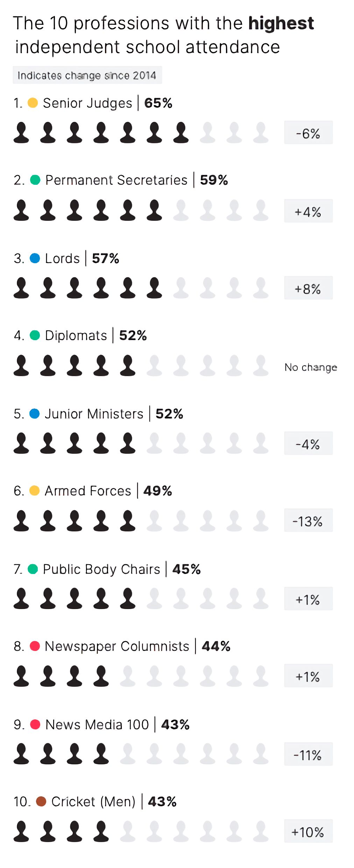Image resolution: width=354 pixels, height=868 pixels.
Task: Click the +4% change badge
Action: pos(308,211)
